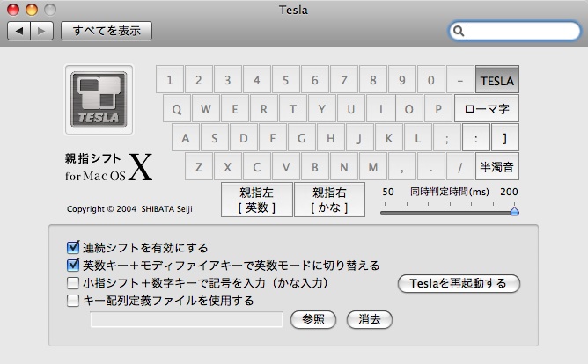This screenshot has width=588, height=364.
Task: Click the 2 key on the keyboard layout
Action: click(x=199, y=79)
